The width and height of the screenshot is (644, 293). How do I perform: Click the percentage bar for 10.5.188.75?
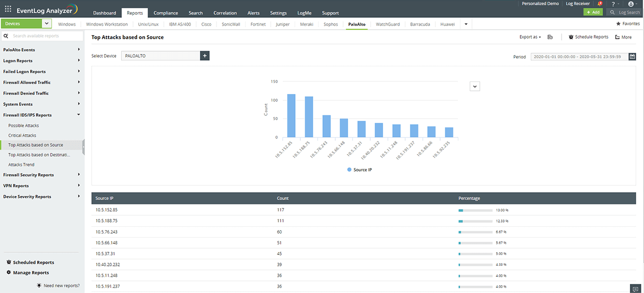[x=476, y=221]
